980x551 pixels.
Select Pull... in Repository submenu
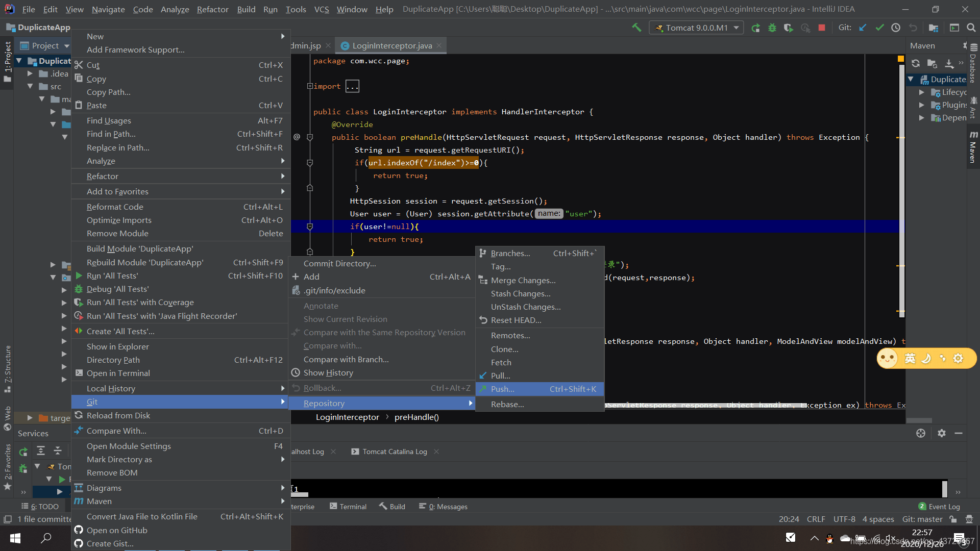540,375
